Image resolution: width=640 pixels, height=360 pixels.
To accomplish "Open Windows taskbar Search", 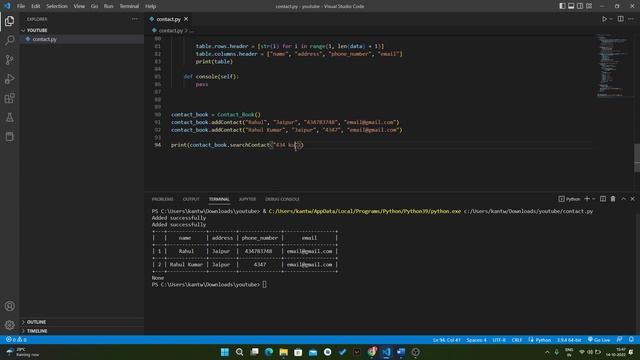I will (239, 352).
